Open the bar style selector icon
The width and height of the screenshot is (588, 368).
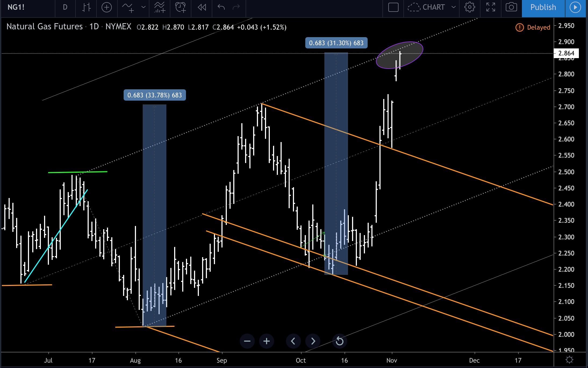coord(86,7)
